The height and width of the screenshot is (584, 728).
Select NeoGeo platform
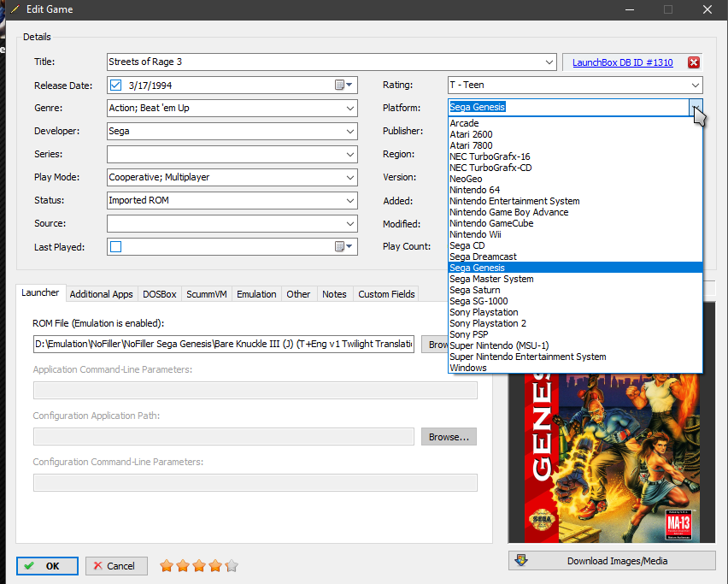[x=575, y=179]
